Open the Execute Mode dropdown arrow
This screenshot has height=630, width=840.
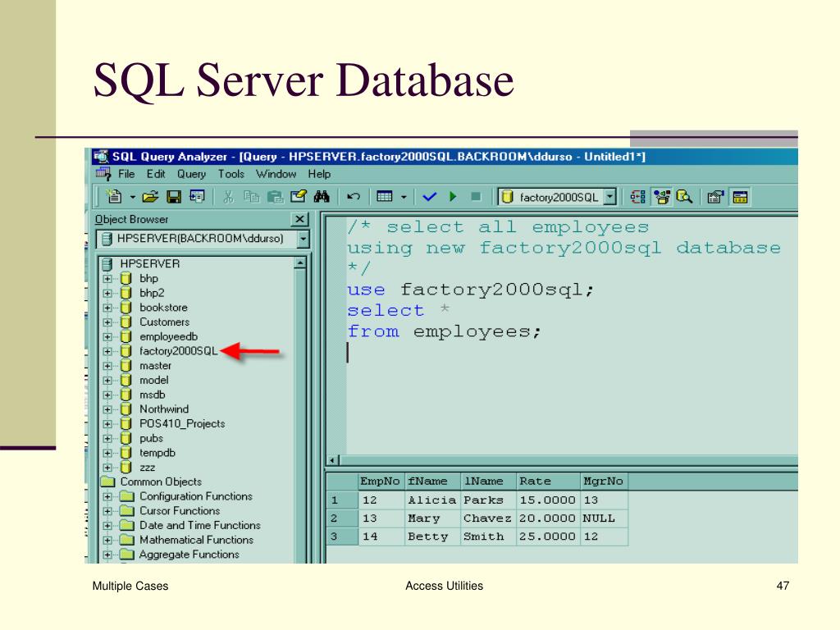tap(404, 197)
